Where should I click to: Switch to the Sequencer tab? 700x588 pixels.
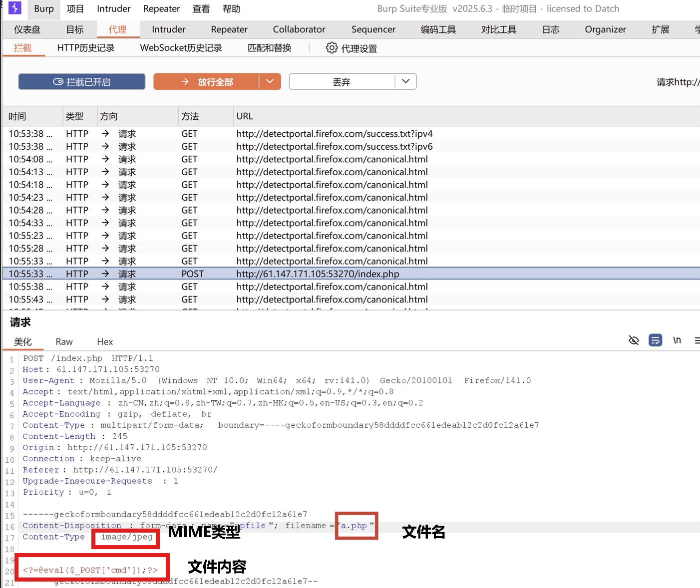pyautogui.click(x=373, y=29)
